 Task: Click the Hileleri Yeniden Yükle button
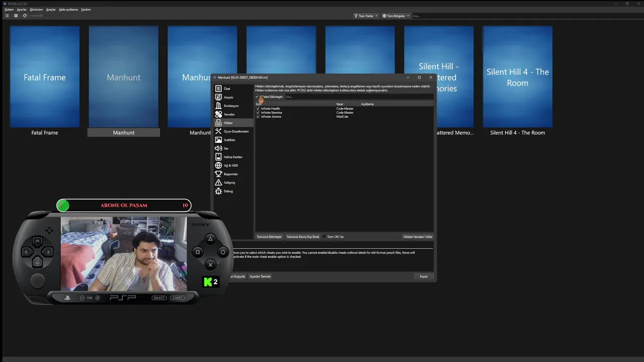(418, 237)
